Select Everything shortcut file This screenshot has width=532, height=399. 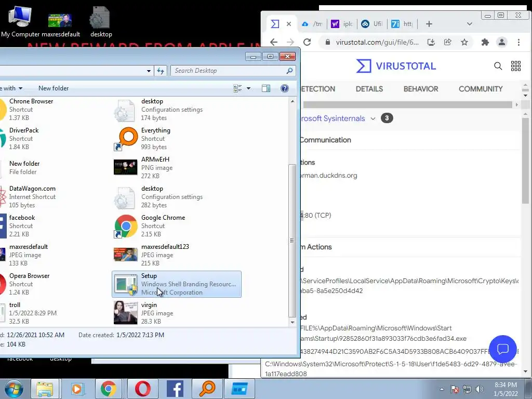tap(177, 138)
